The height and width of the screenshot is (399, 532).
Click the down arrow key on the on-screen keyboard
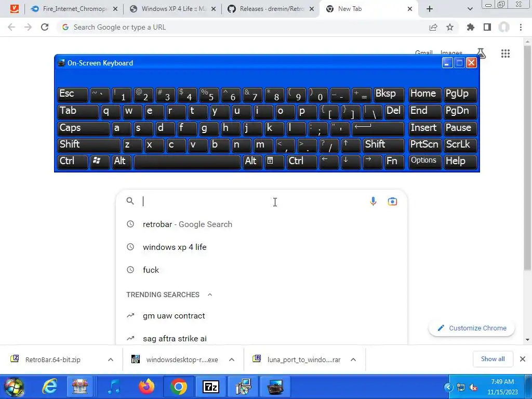tap(351, 162)
